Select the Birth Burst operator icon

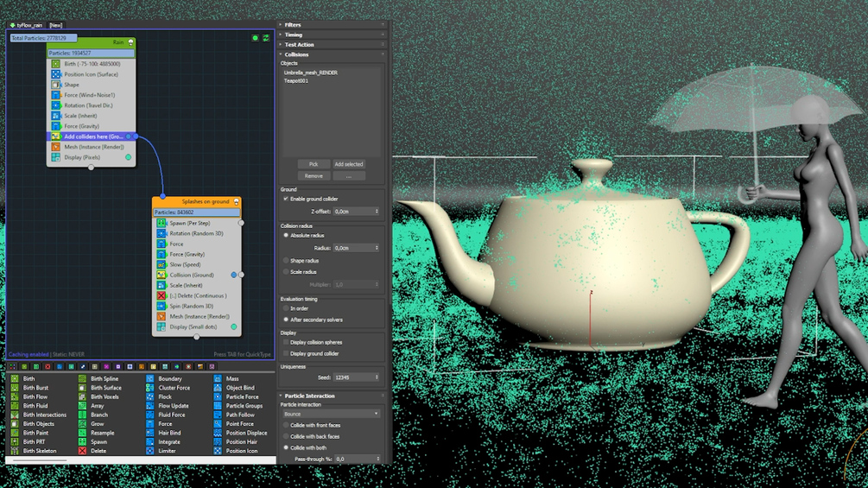[15, 388]
